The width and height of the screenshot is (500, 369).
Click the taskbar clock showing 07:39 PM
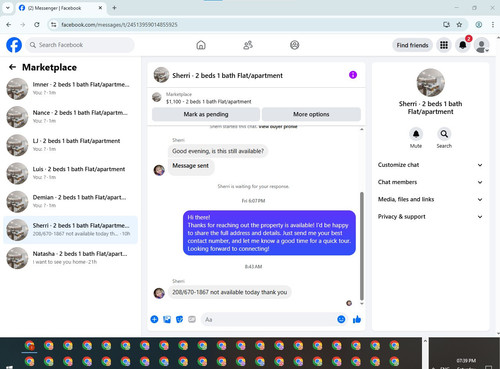tap(466, 360)
